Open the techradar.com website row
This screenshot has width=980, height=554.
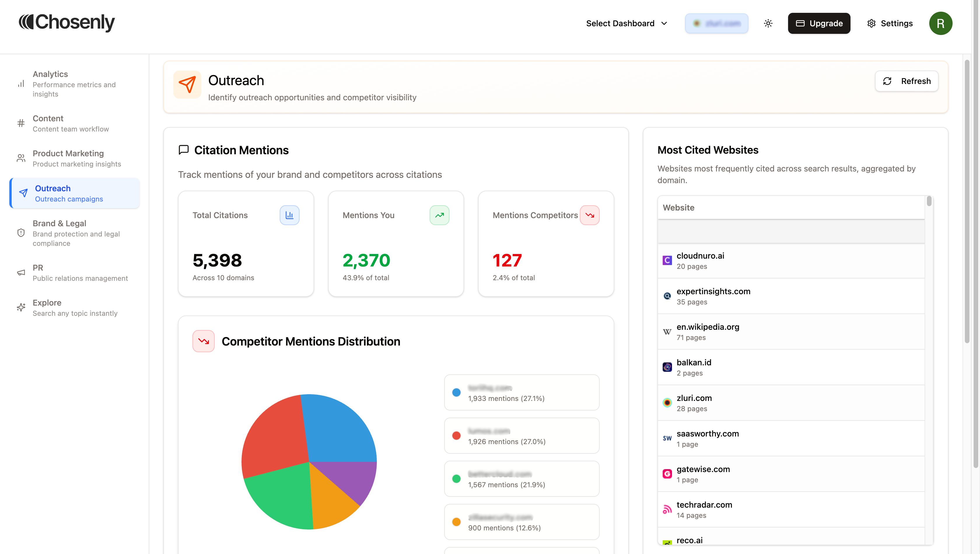pyautogui.click(x=791, y=509)
